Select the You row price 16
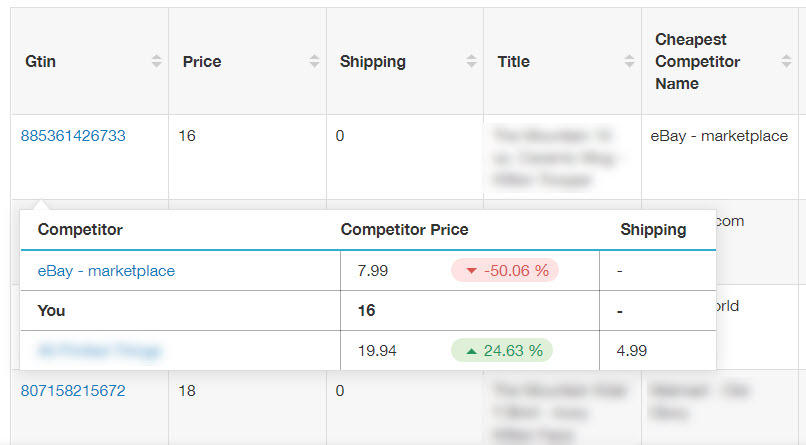 (366, 311)
